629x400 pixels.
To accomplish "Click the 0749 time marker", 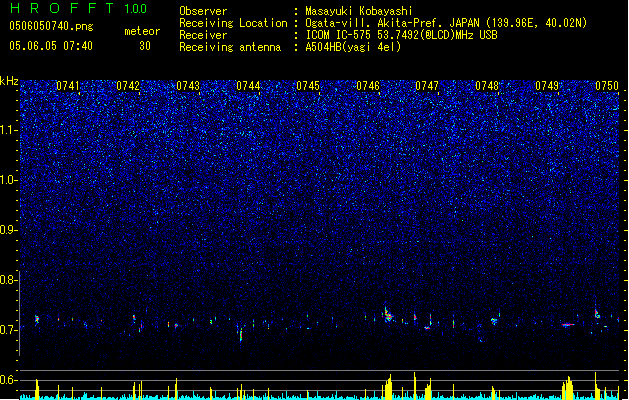I will (547, 86).
